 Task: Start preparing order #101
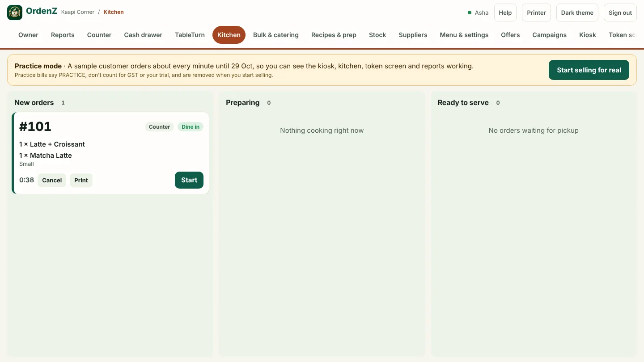(189, 180)
